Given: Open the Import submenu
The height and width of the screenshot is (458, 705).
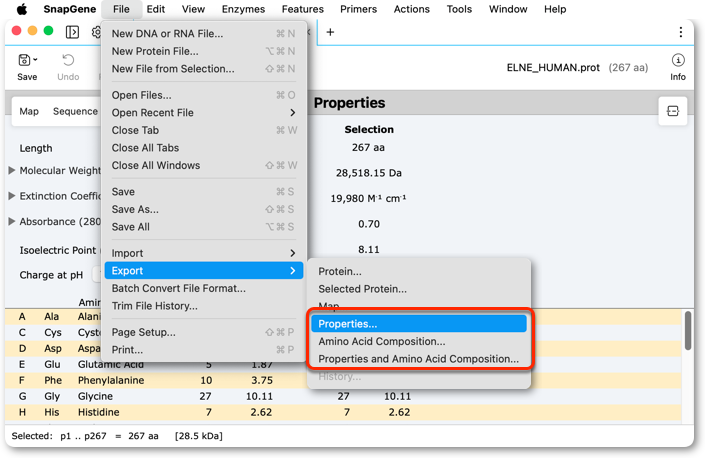Looking at the screenshot, I should [204, 253].
